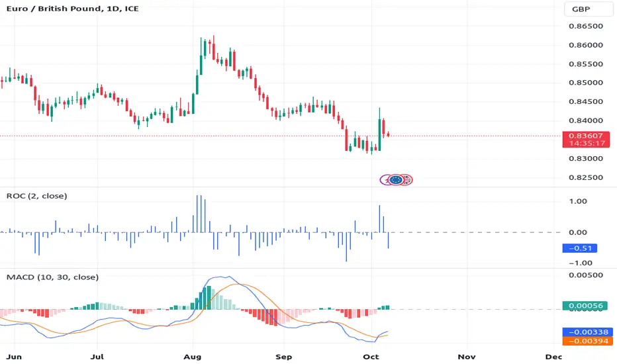Click the 0.85500 price axis label
The width and height of the screenshot is (617, 364).
coord(585,64)
